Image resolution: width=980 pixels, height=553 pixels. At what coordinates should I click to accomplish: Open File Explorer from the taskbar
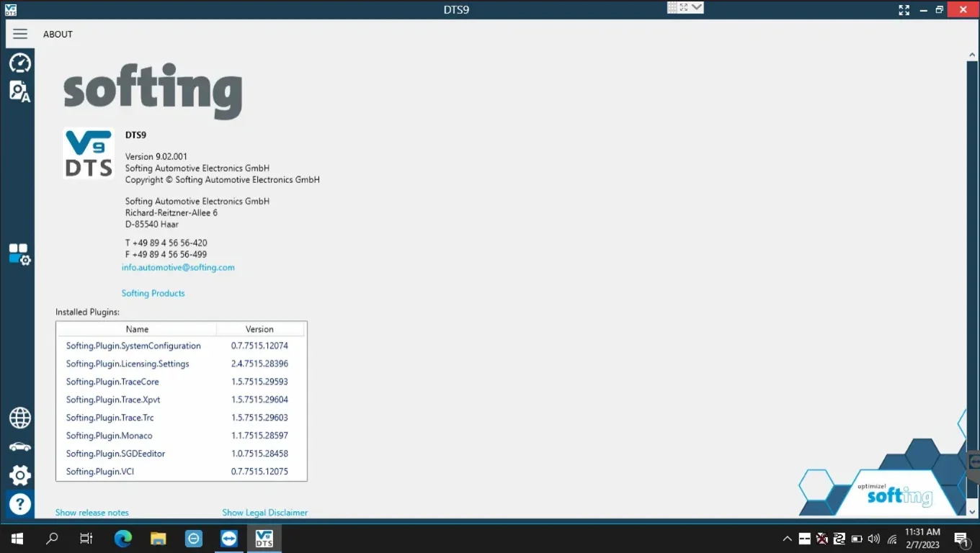(158, 538)
